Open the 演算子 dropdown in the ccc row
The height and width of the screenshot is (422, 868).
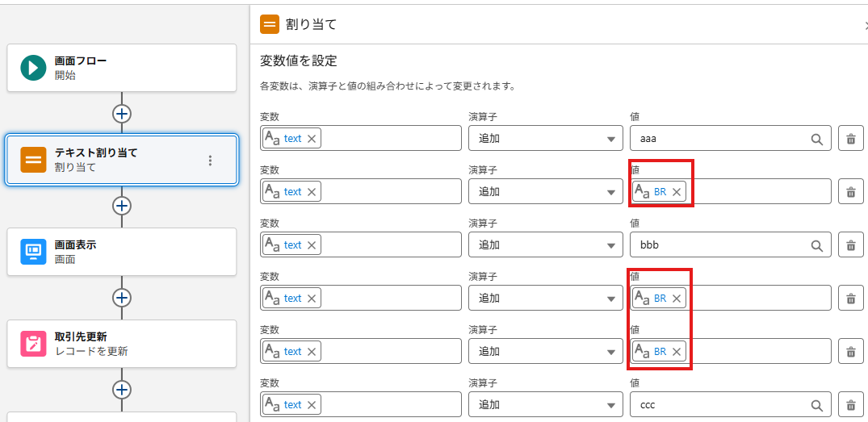click(545, 405)
